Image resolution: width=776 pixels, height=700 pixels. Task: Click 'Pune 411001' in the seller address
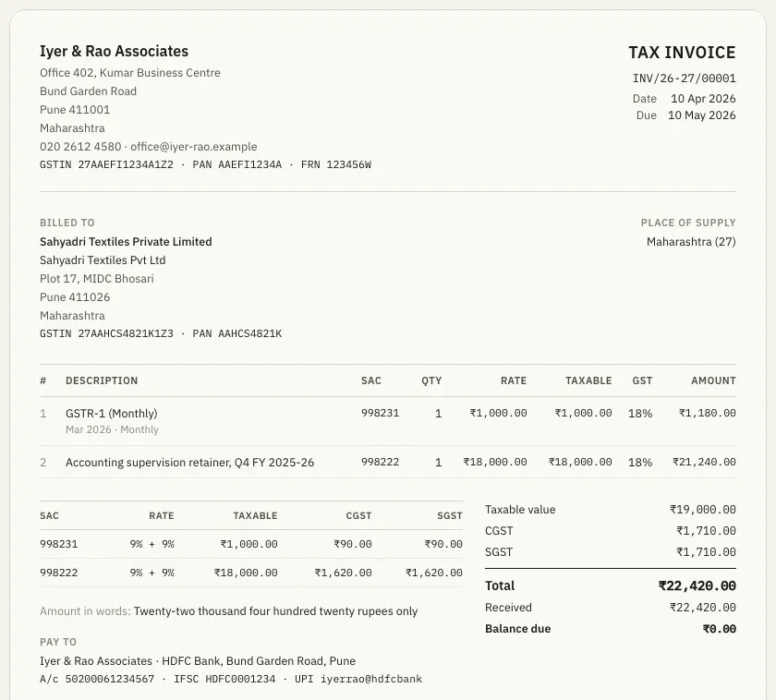pos(75,109)
